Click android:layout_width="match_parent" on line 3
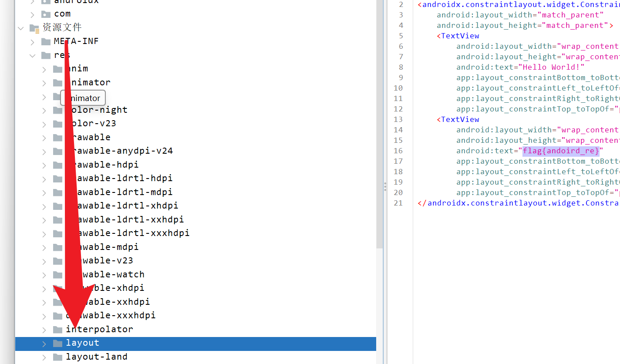The width and height of the screenshot is (620, 364). (520, 15)
